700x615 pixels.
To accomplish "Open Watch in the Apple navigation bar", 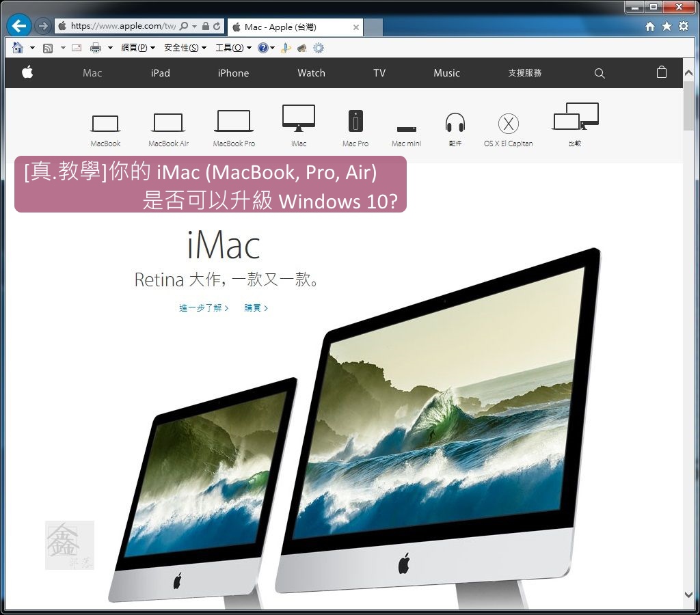I will pos(311,72).
